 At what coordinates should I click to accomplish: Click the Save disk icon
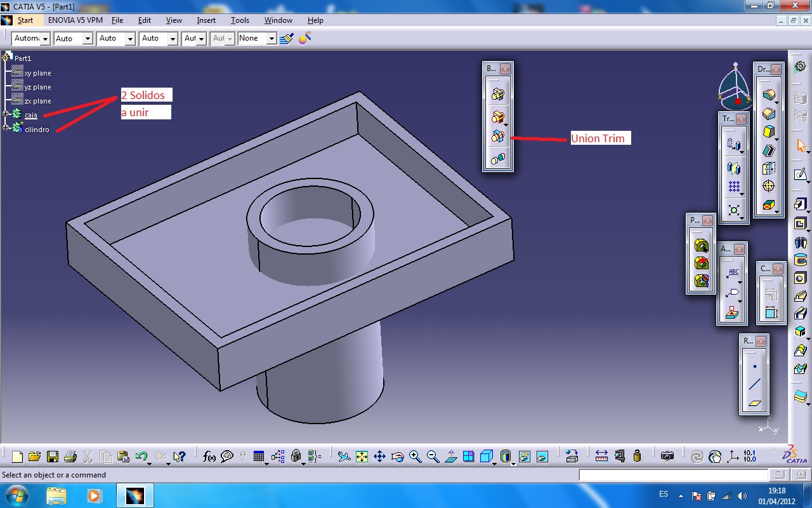click(x=53, y=456)
